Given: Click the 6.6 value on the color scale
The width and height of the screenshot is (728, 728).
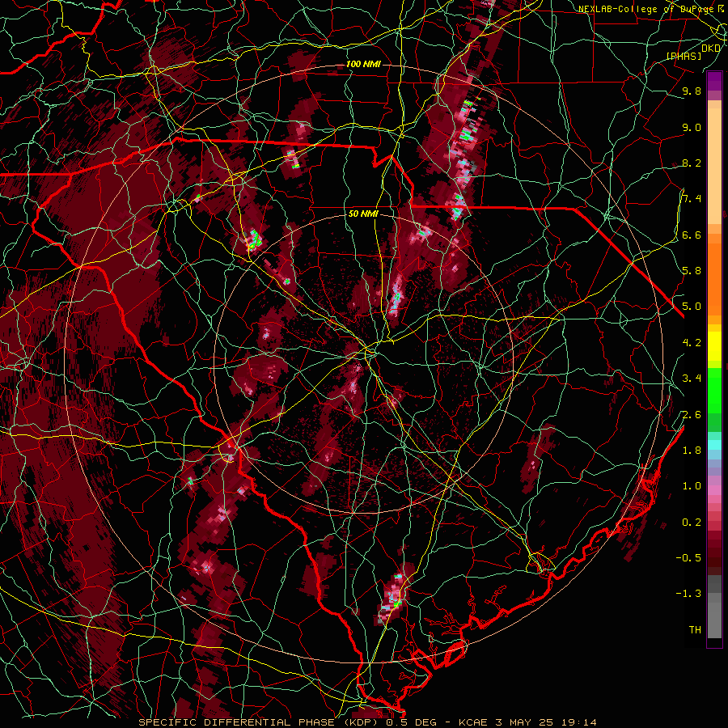Looking at the screenshot, I should [692, 235].
